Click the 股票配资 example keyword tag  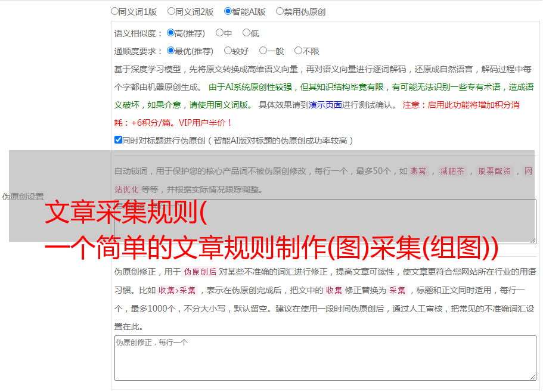495,171
